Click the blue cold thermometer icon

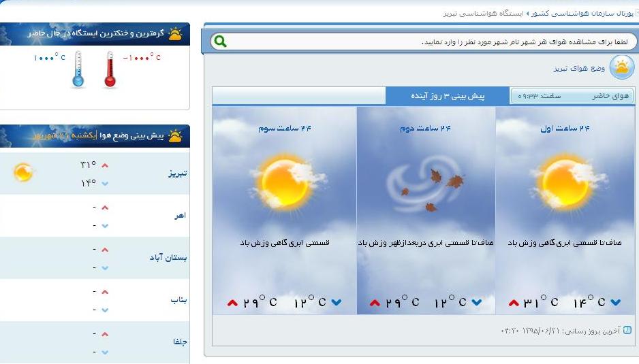coord(78,69)
